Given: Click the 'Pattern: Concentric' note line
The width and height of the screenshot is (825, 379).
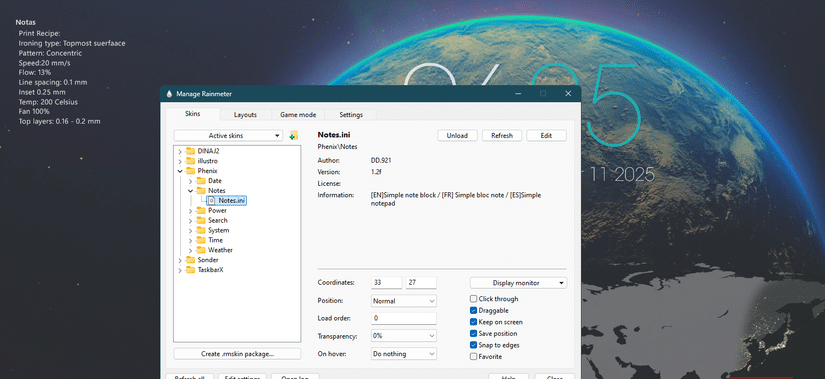Looking at the screenshot, I should pyautogui.click(x=50, y=53).
